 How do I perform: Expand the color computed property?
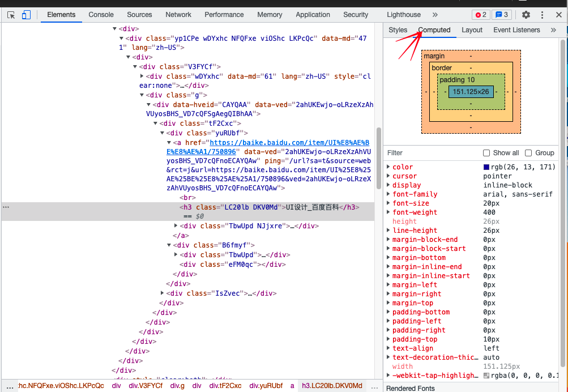[x=388, y=167]
